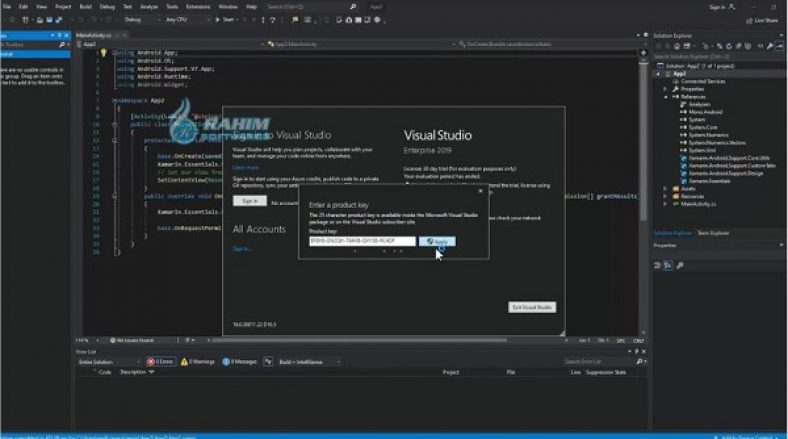The width and height of the screenshot is (788, 439).
Task: Click the Product key input field
Action: pos(362,241)
